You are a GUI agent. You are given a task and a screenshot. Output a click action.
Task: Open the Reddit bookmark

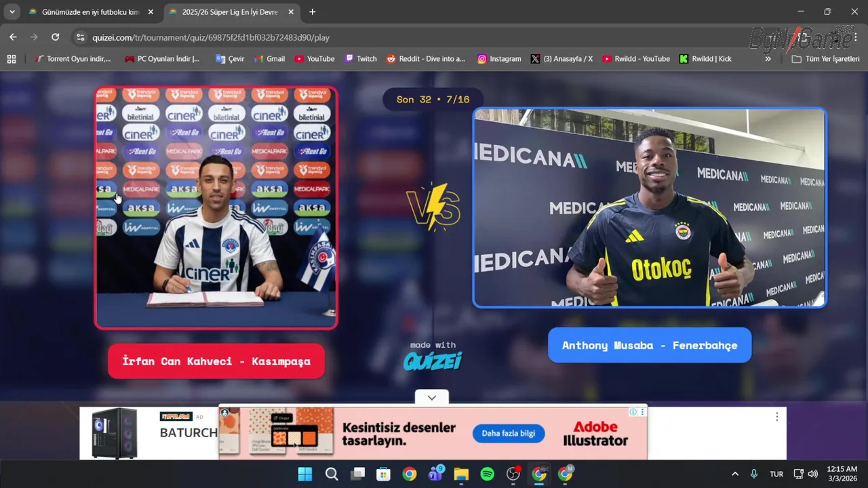tap(426, 59)
